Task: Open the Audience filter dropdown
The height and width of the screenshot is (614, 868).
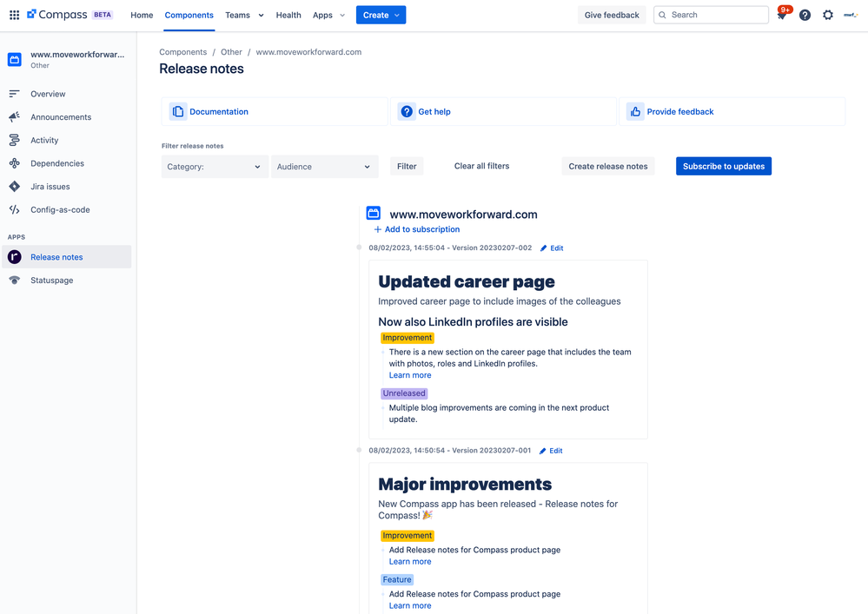Action: 325,167
